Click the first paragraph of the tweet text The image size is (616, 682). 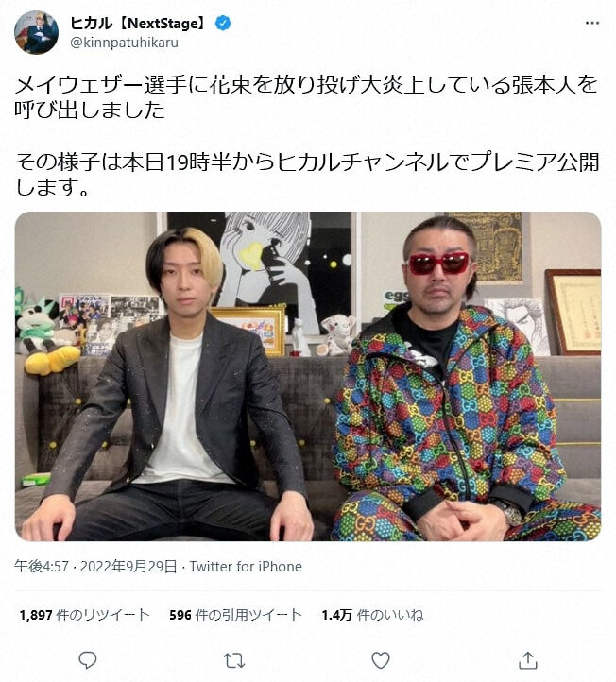[x=306, y=97]
